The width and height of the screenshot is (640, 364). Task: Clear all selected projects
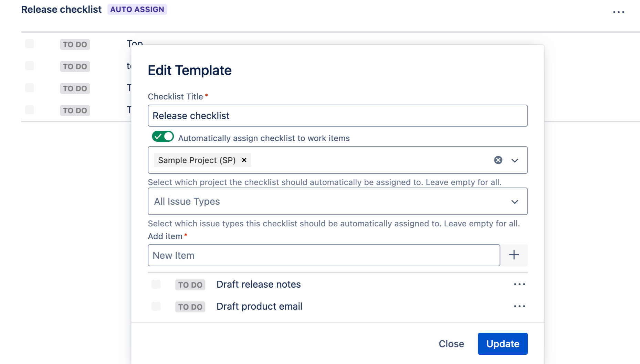(498, 160)
